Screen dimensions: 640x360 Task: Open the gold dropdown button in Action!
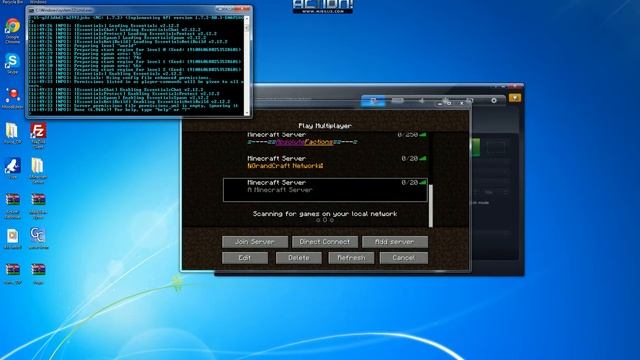515,98
